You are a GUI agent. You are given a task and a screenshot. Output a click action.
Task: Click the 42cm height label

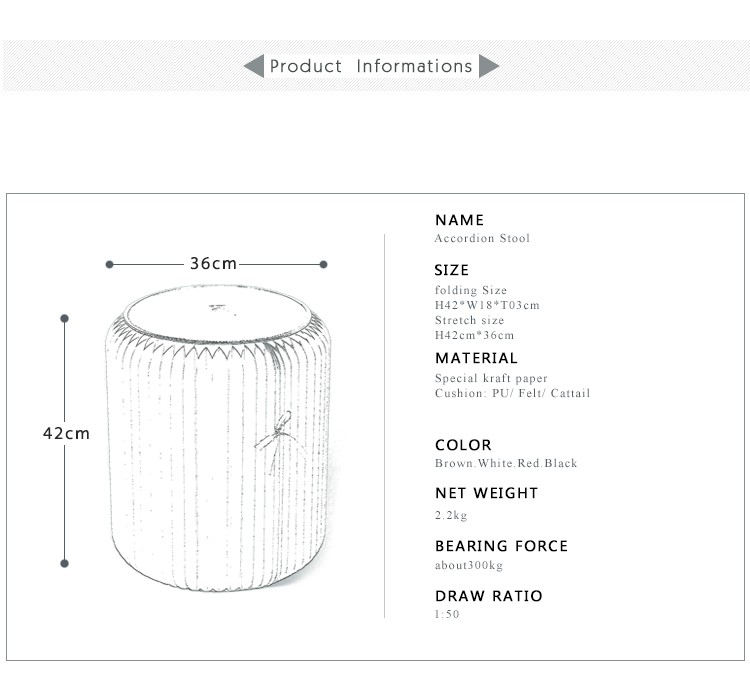click(66, 433)
